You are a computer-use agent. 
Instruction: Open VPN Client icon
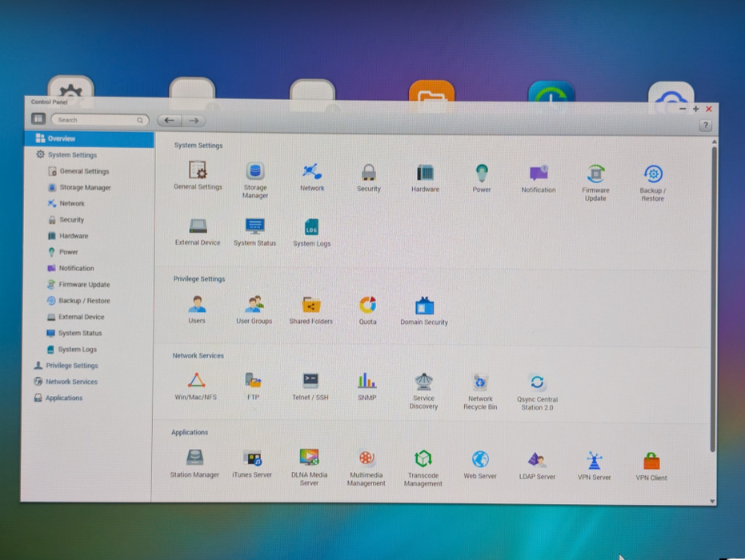pyautogui.click(x=651, y=461)
